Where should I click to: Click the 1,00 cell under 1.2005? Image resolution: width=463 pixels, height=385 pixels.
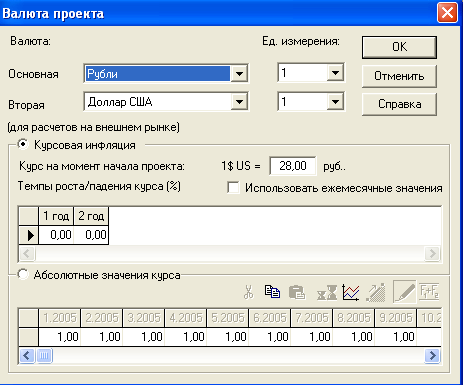coord(60,337)
